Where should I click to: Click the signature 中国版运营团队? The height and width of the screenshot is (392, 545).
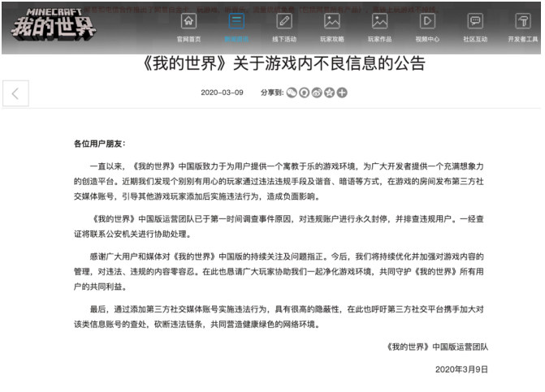pyautogui.click(x=437, y=347)
